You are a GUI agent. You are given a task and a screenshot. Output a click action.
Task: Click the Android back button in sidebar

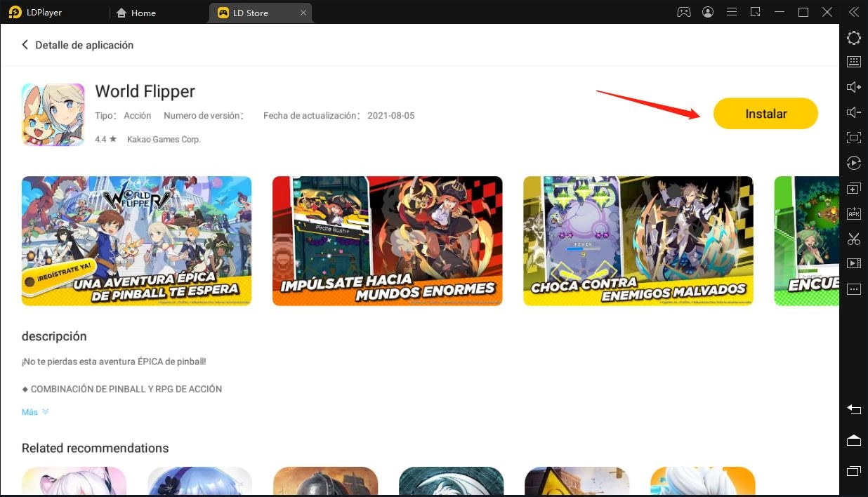click(x=854, y=409)
